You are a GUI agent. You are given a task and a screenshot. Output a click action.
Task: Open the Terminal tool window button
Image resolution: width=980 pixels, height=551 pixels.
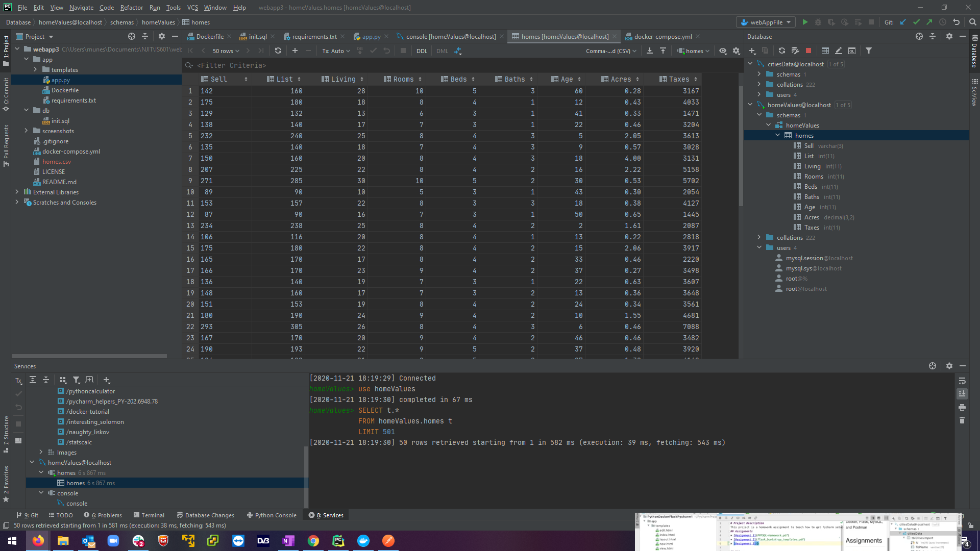(x=149, y=515)
